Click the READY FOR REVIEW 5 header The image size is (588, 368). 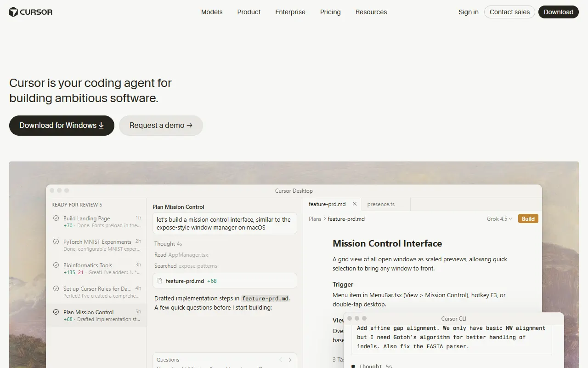point(77,205)
